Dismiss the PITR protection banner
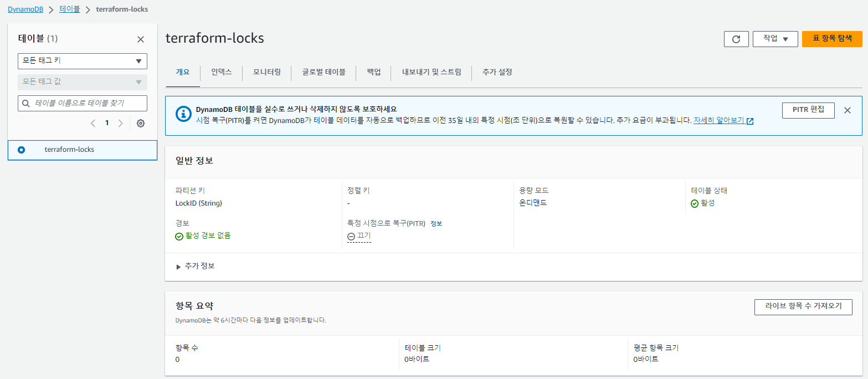Viewport: 868px width, 379px height. (847, 110)
